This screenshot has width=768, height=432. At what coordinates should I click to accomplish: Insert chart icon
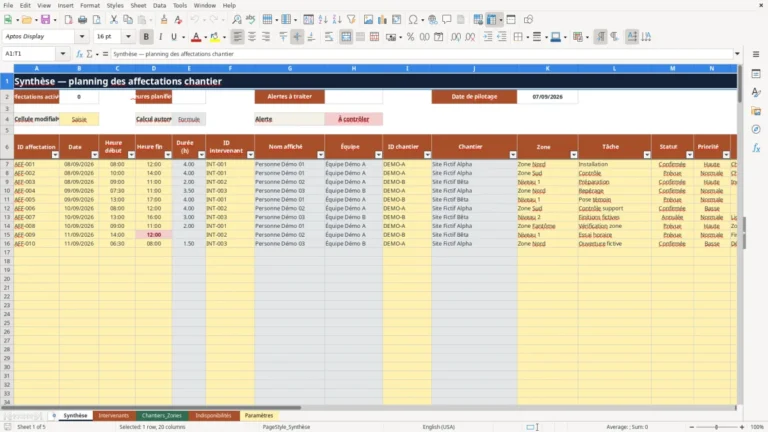383,20
